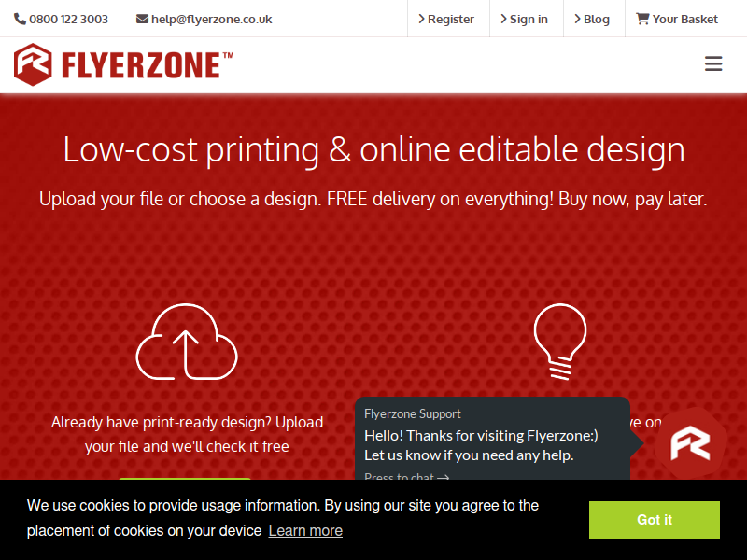Open the Blog page
Viewport: 747px width, 560px height.
[x=592, y=19]
